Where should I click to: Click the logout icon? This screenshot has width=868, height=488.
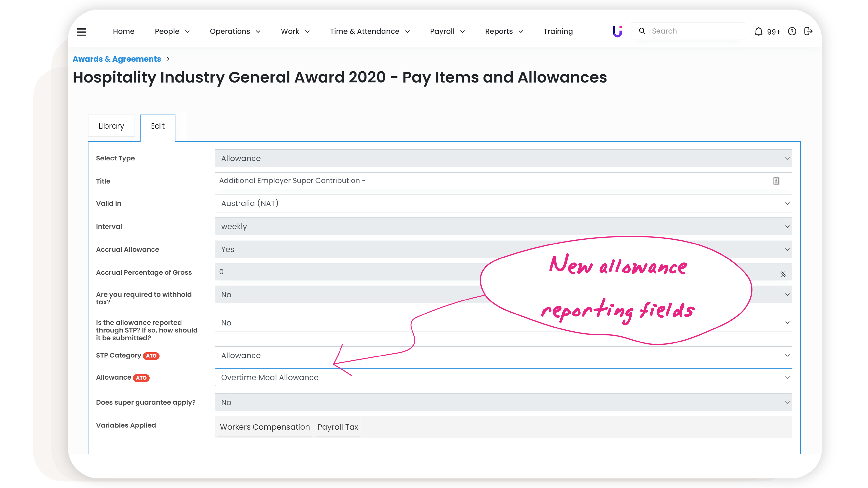tap(808, 31)
